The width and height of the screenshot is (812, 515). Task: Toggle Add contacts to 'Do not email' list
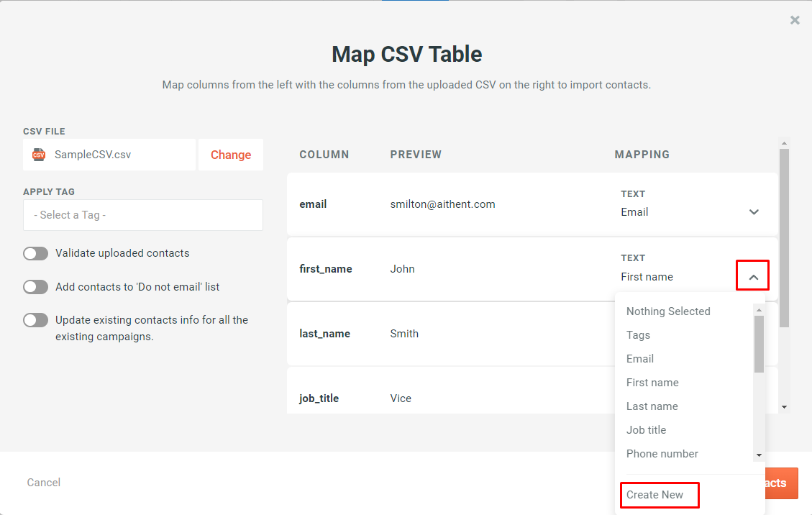[x=35, y=287]
